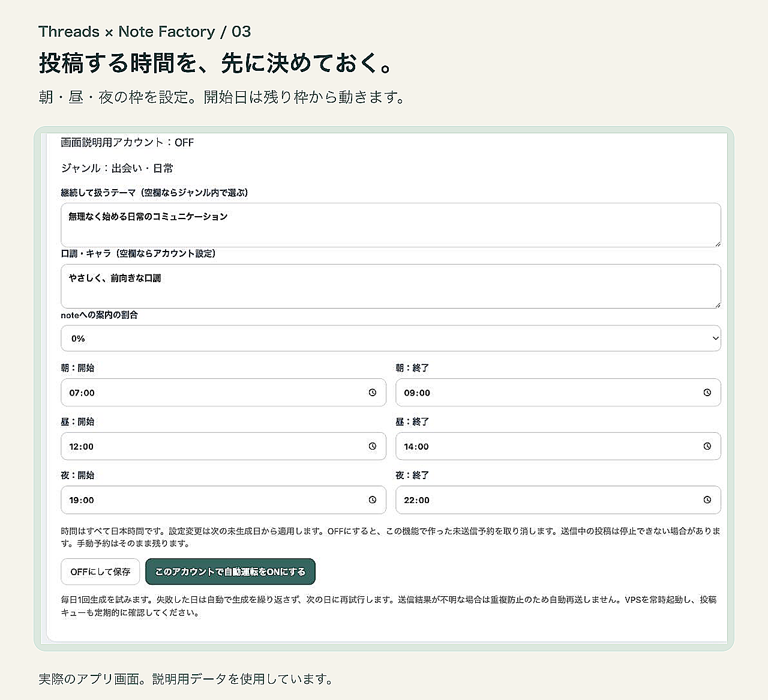
Task: Click the 14:00 noon end time value
Action: [416, 447]
